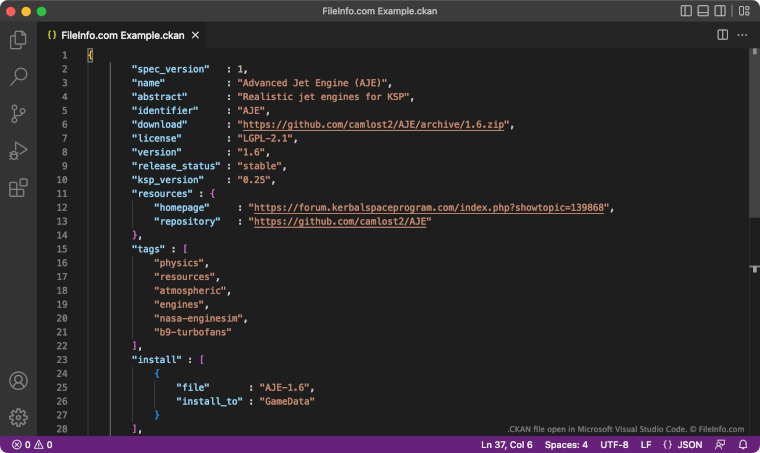The image size is (760, 453).
Task: Change UTF-8 file encoding
Action: point(614,444)
